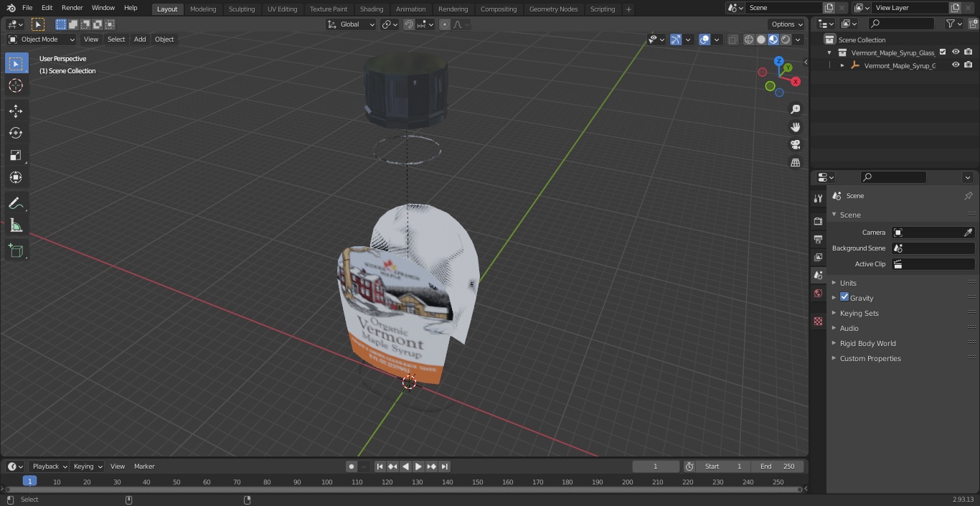Open the Tool properties tab
Image resolution: width=980 pixels, height=506 pixels.
818,199
